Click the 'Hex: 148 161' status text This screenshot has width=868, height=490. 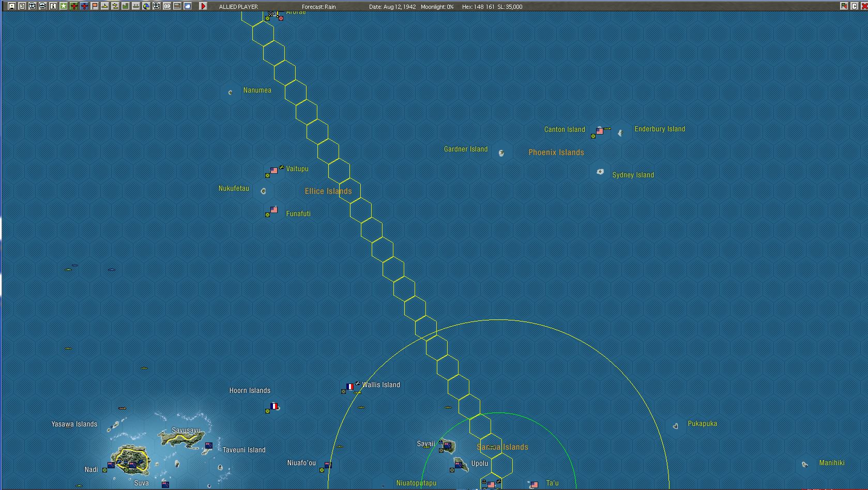tap(478, 7)
